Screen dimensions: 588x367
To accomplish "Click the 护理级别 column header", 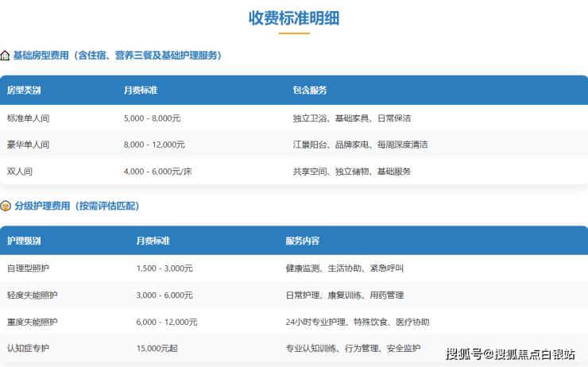I will click(x=23, y=241).
